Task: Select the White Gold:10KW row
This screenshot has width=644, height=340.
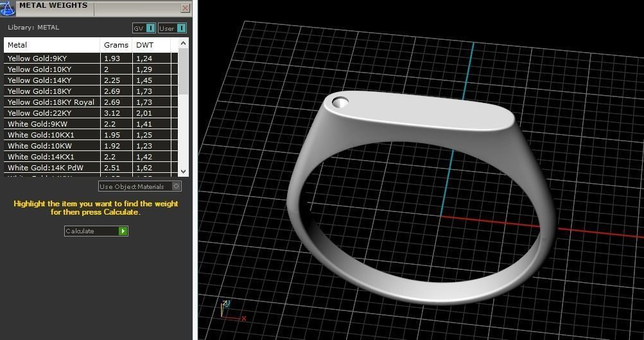Action: coord(91,145)
